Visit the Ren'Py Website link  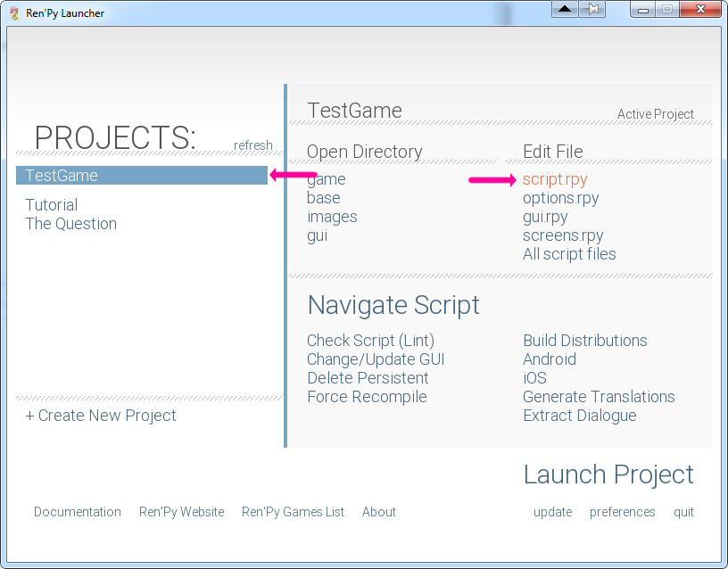click(x=181, y=512)
